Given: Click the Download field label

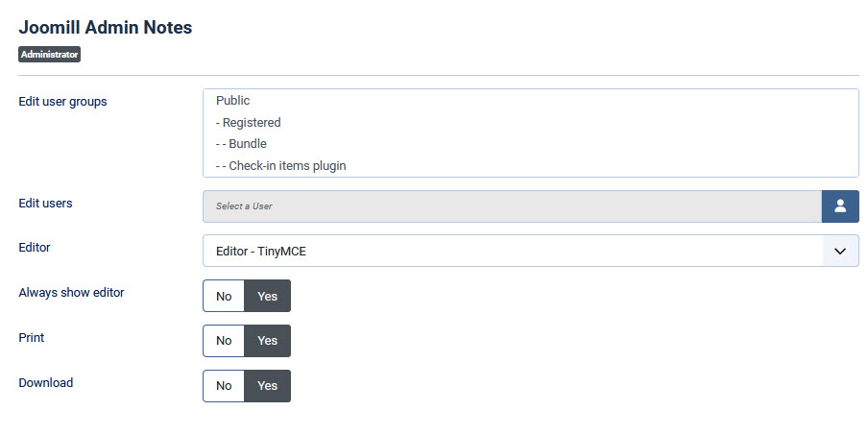Looking at the screenshot, I should pos(46,382).
